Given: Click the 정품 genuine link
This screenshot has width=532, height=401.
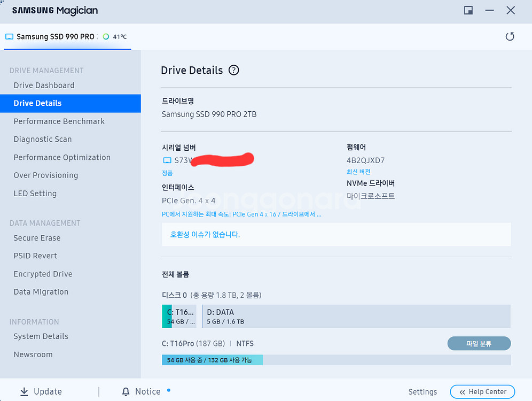Looking at the screenshot, I should (167, 173).
